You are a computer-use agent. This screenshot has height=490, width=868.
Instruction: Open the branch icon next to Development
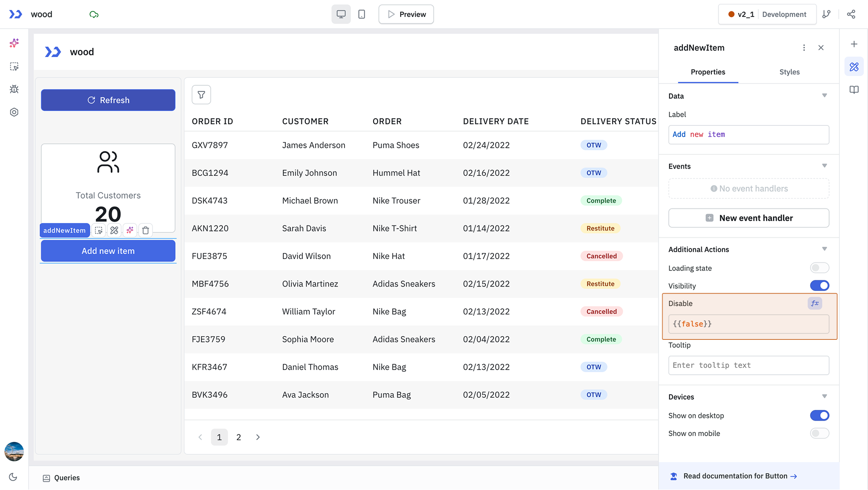[x=827, y=14]
